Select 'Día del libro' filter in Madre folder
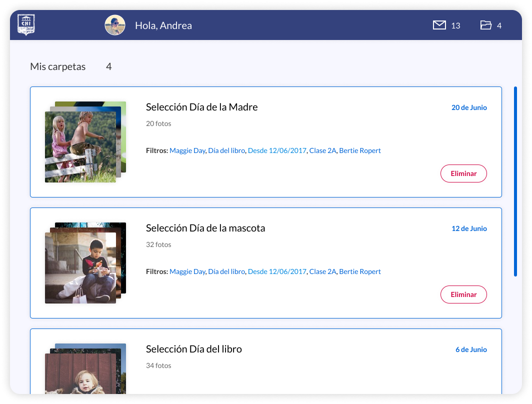 (x=226, y=150)
